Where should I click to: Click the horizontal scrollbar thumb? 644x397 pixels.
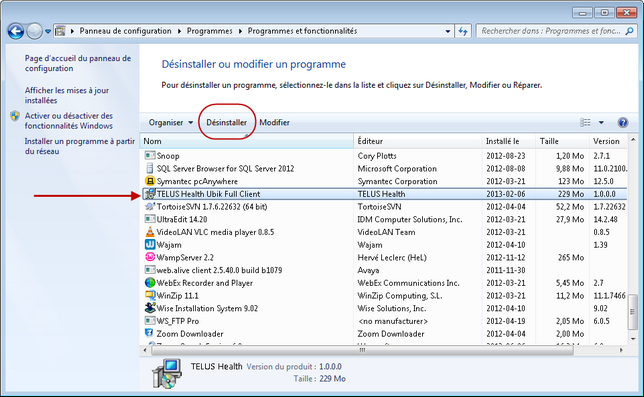[x=362, y=350]
